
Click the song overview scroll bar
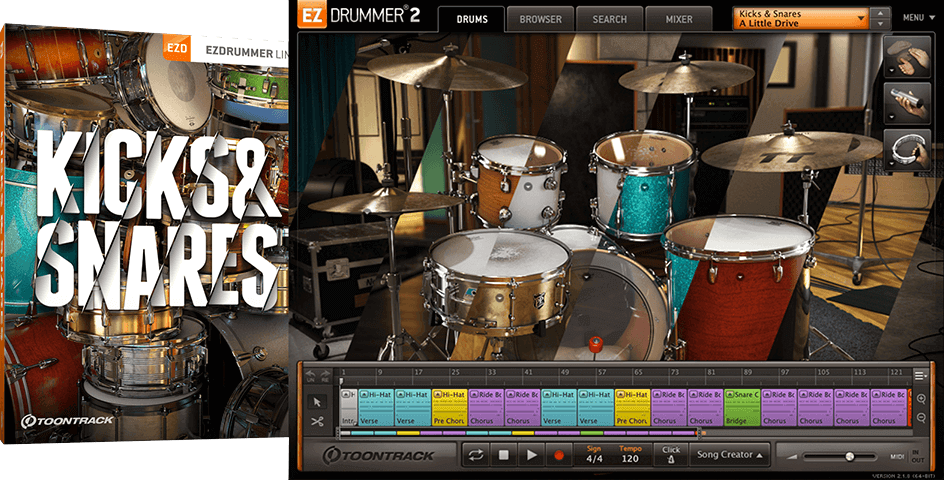tap(520, 432)
